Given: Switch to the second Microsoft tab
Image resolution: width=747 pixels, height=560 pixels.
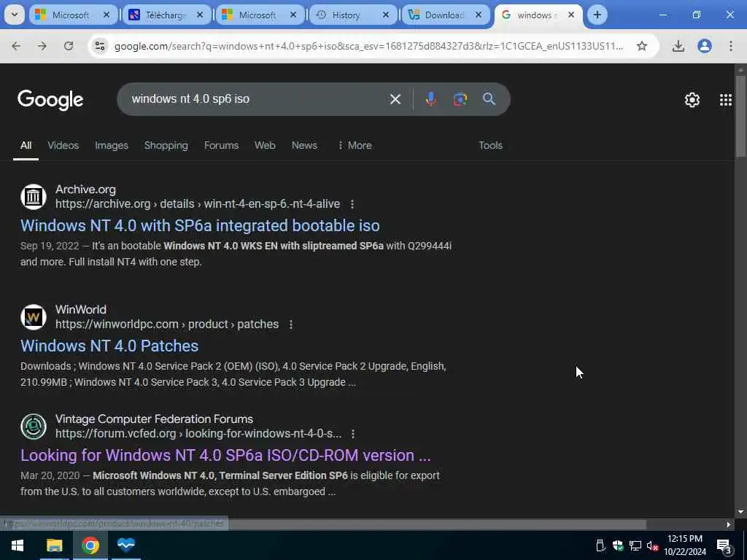Looking at the screenshot, I should (259, 15).
